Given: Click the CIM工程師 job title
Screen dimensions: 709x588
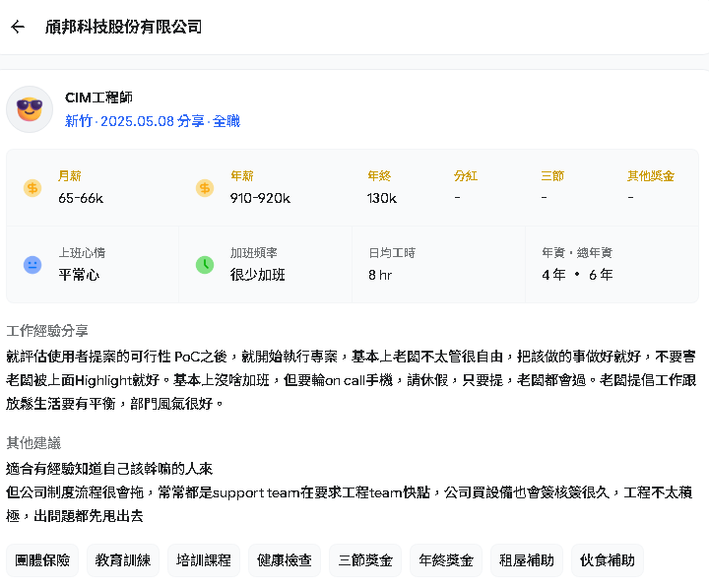Looking at the screenshot, I should (98, 98).
